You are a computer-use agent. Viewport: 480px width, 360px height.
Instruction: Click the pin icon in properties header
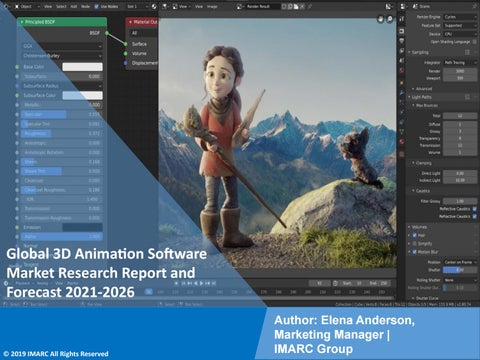pyautogui.click(x=475, y=6)
